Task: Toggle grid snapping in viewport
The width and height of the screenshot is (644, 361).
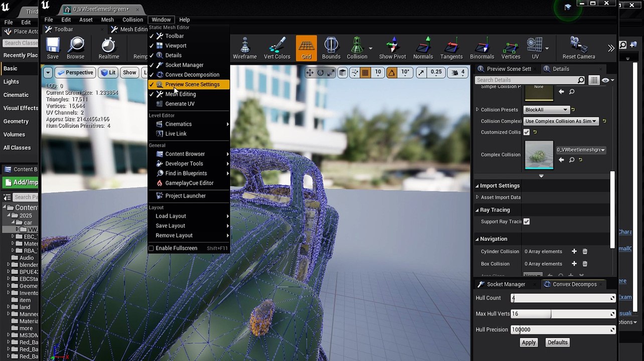Action: 365,73
